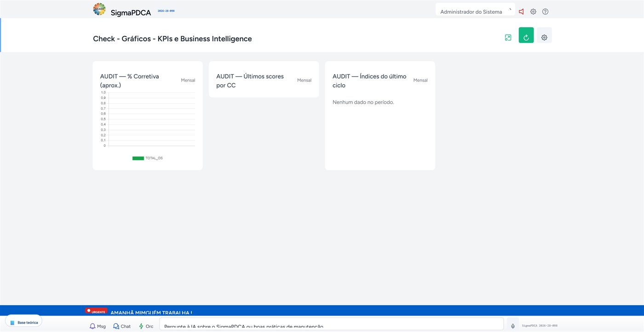Click the footer SigmaPDCA version text

click(540, 326)
